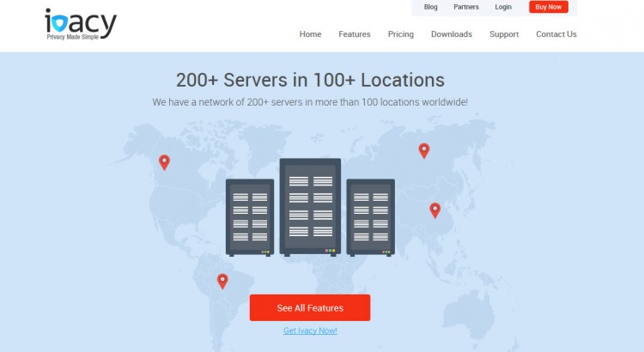Viewport: 644px width, 352px height.
Task: Click the See All Features button
Action: pos(310,307)
